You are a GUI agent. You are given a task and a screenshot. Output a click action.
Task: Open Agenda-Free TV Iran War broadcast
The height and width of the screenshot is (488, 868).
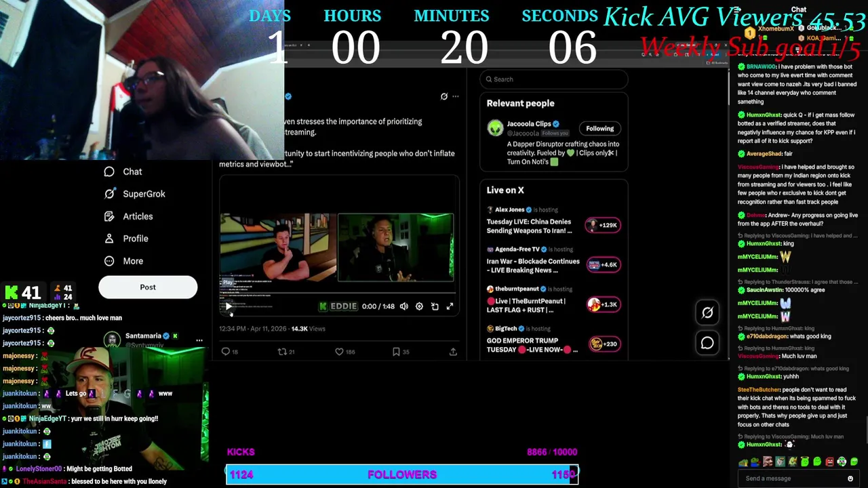[x=533, y=266]
